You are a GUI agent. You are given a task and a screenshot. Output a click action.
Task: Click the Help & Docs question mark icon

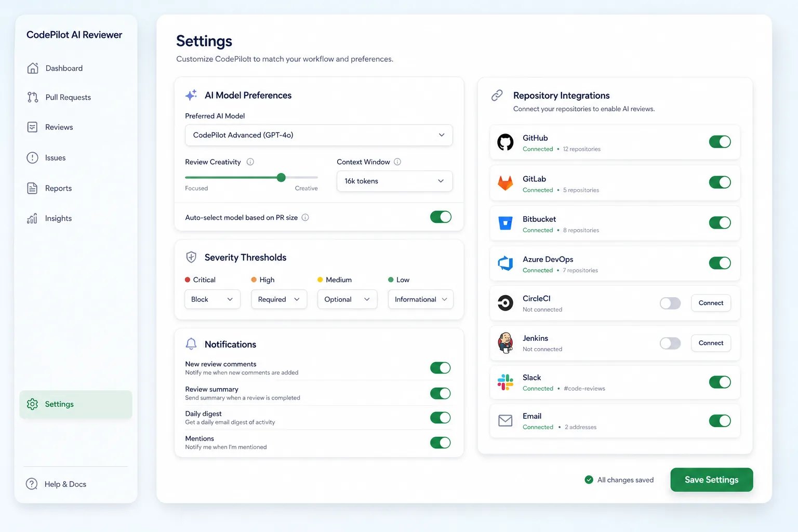pos(32,484)
